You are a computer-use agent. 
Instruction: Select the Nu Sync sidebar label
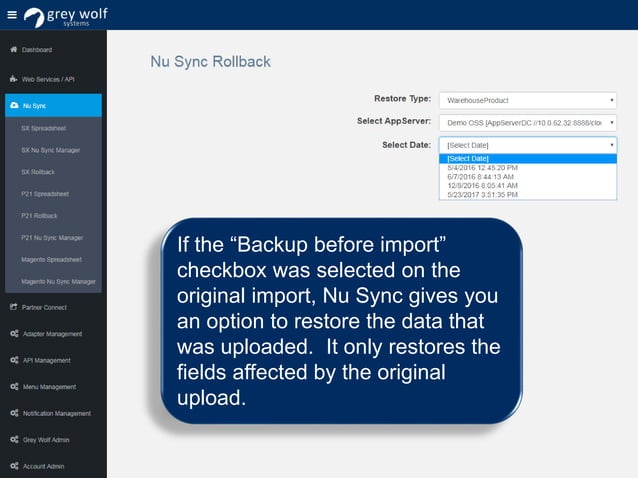tap(34, 106)
